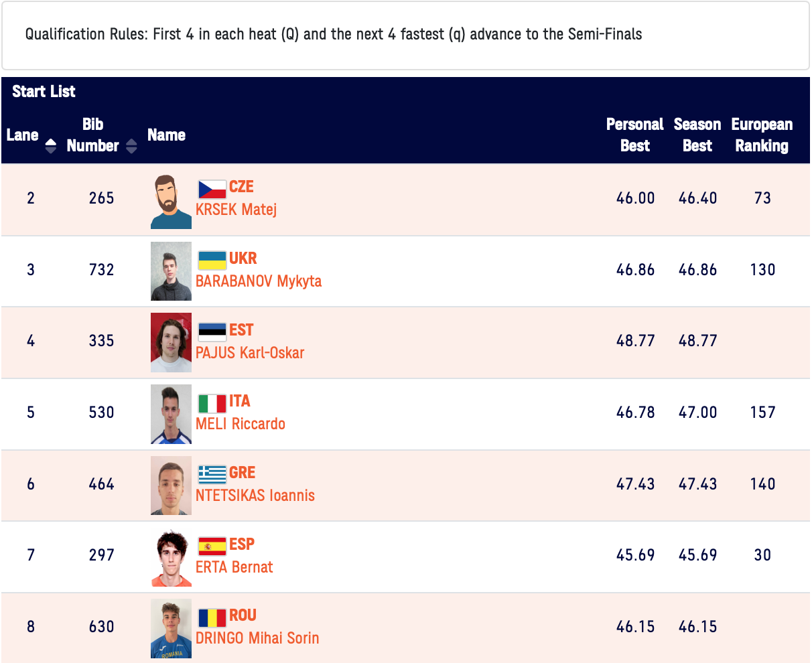Click the Spain flag icon
The height and width of the screenshot is (663, 812).
(212, 546)
